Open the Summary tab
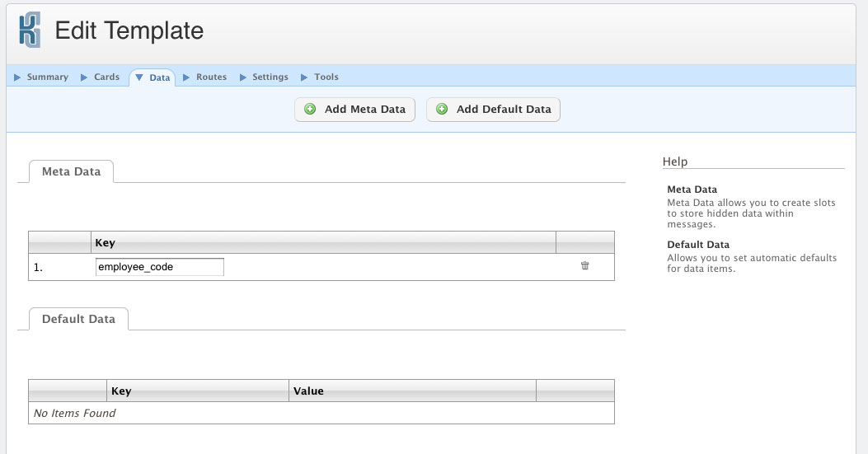Viewport: 868px width, 454px height. pyautogui.click(x=47, y=77)
